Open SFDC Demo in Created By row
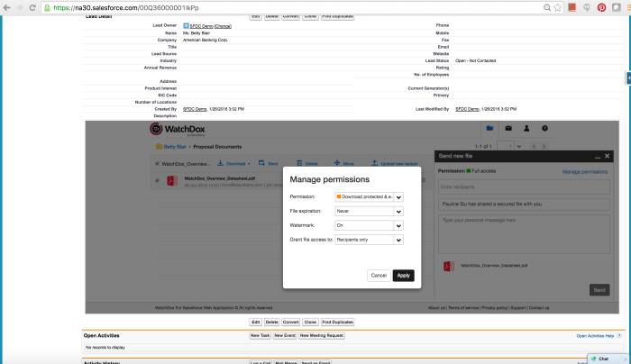The width and height of the screenshot is (631, 364). click(x=195, y=109)
